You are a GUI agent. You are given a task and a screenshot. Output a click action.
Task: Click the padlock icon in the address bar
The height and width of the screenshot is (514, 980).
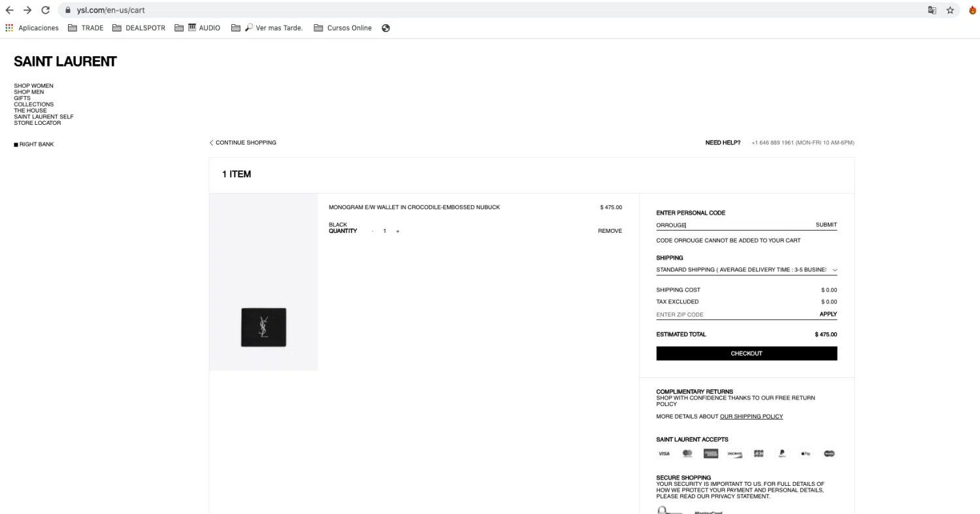coord(67,10)
